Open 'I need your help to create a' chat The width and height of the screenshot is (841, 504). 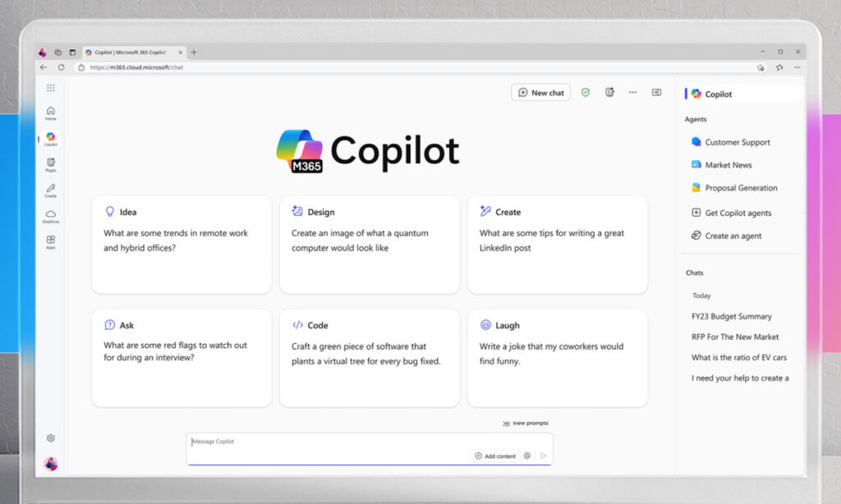tap(740, 378)
